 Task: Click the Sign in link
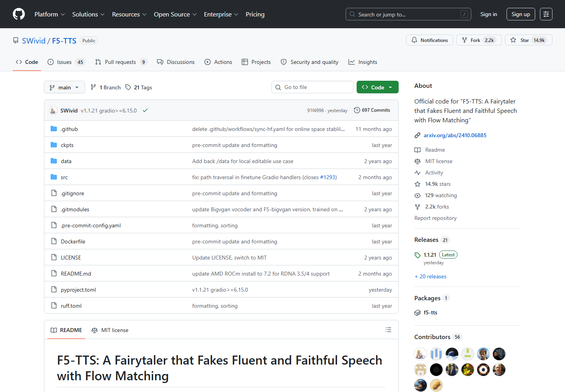point(488,14)
